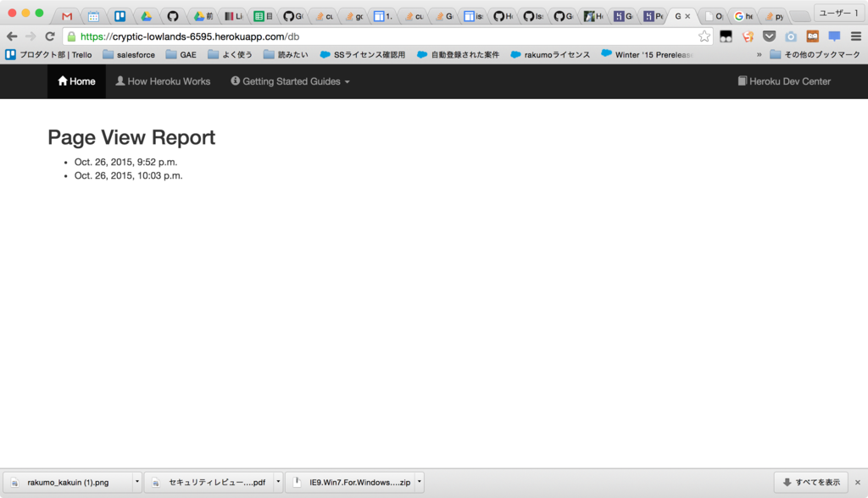This screenshot has width=868, height=498.
Task: Click the Pocket save extension icon
Action: pyautogui.click(x=770, y=37)
